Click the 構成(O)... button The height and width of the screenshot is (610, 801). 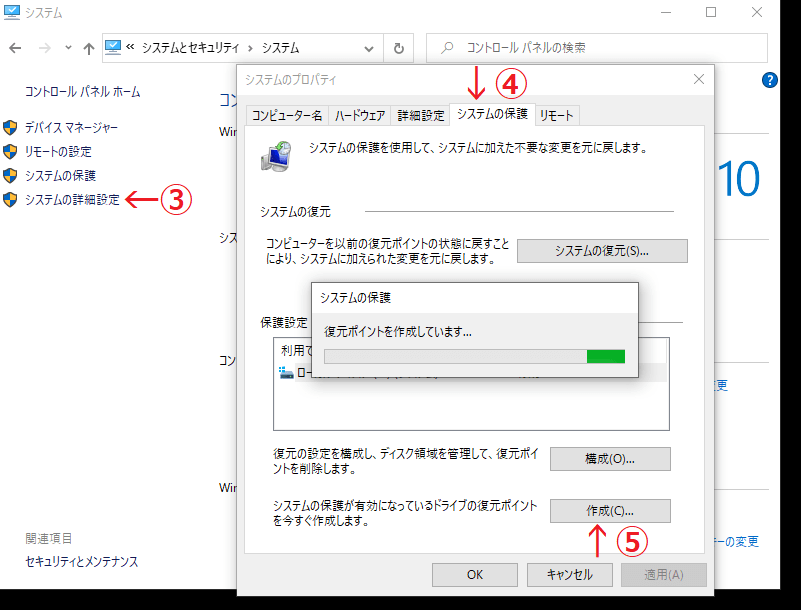(610, 459)
